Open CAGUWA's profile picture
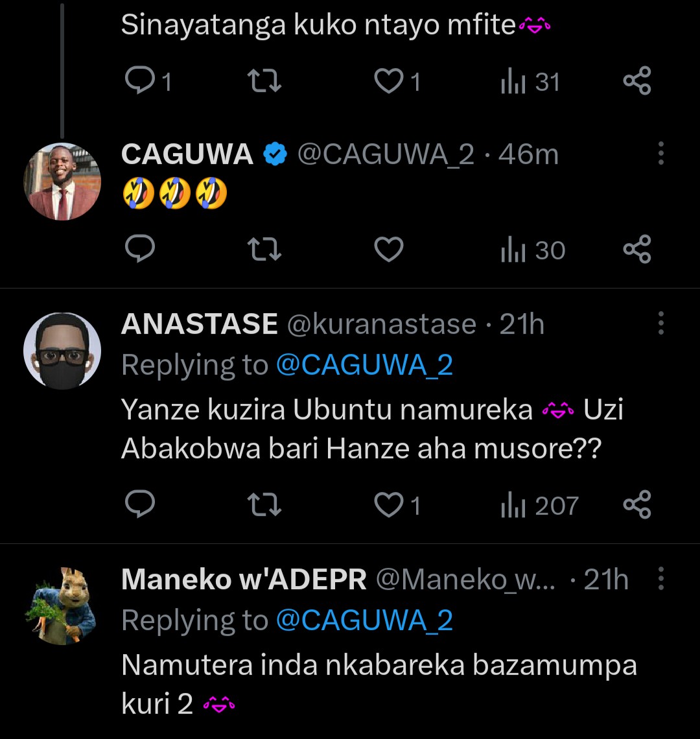Screen dimensions: 700x739 coord(62,182)
